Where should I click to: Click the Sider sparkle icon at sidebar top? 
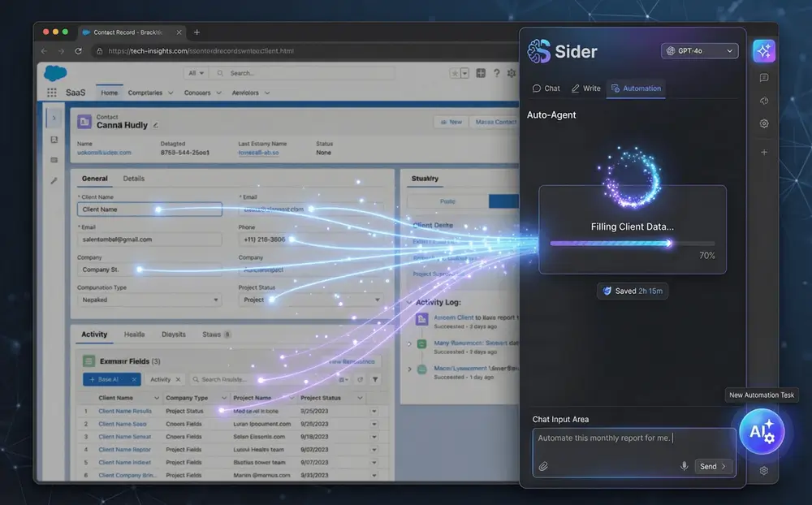(x=764, y=51)
